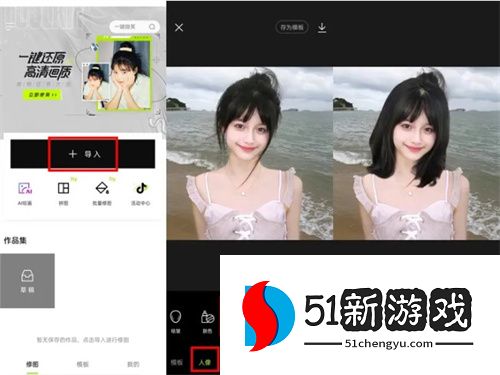This screenshot has height=375, width=500.
Task: Open the 草稿 drafts tile
Action: click(27, 280)
